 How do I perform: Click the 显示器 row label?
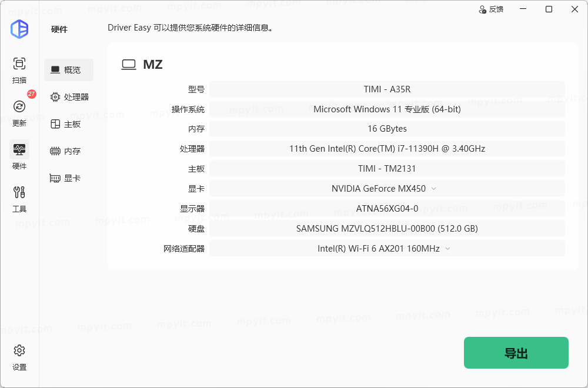coord(192,209)
